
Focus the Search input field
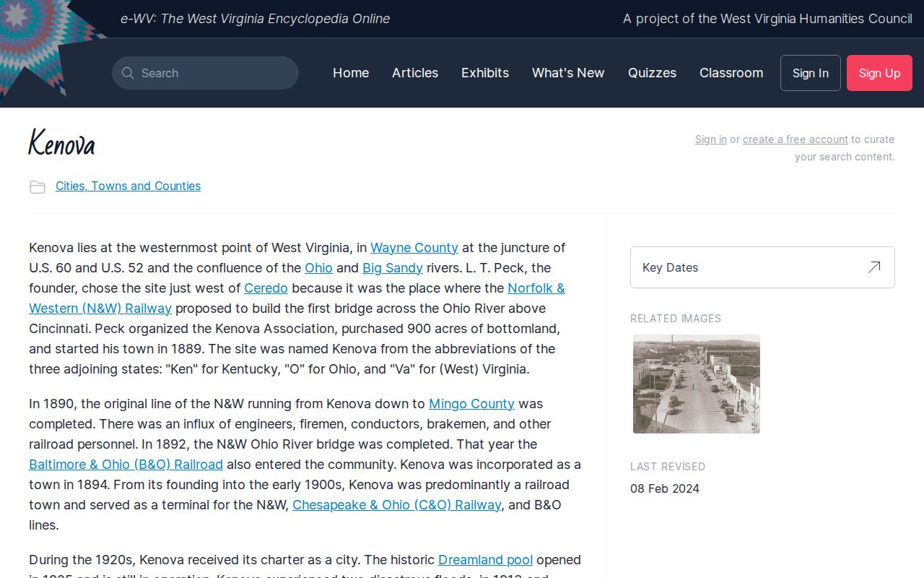pyautogui.click(x=205, y=73)
